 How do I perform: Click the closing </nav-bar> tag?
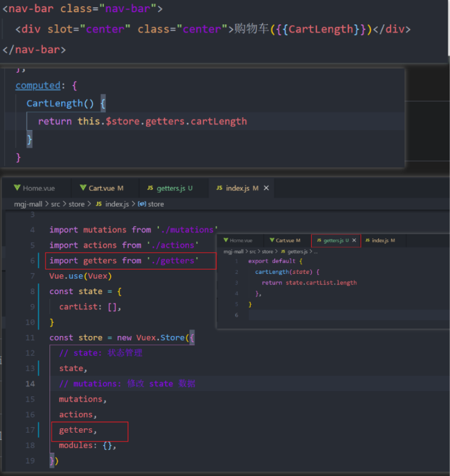[34, 49]
